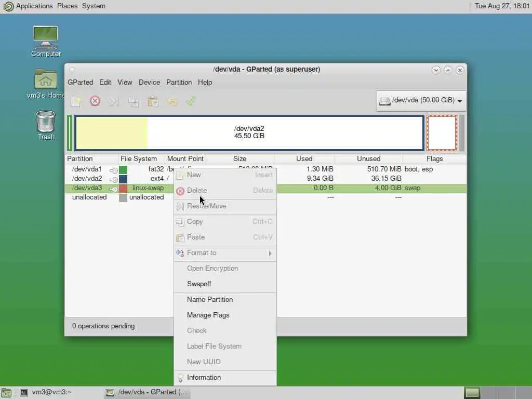Click the show desktop icon in bottom panel
532x399 pixels.
pos(6,393)
